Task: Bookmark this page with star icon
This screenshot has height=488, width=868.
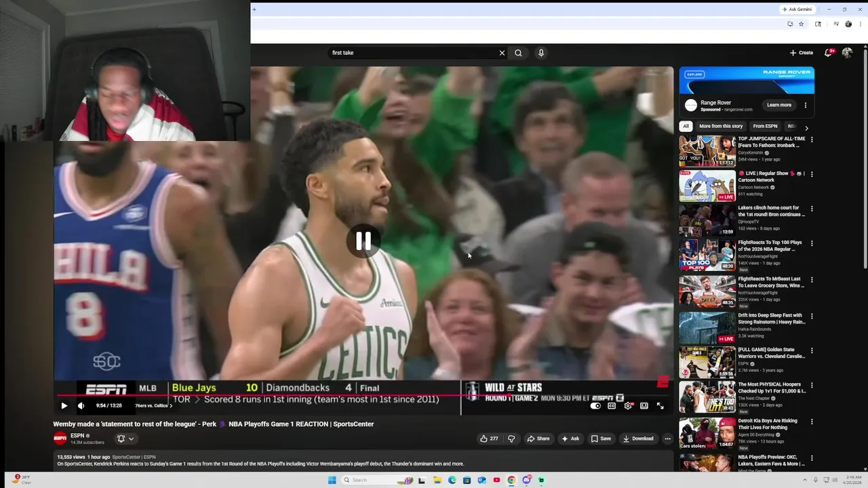Action: pos(801,24)
